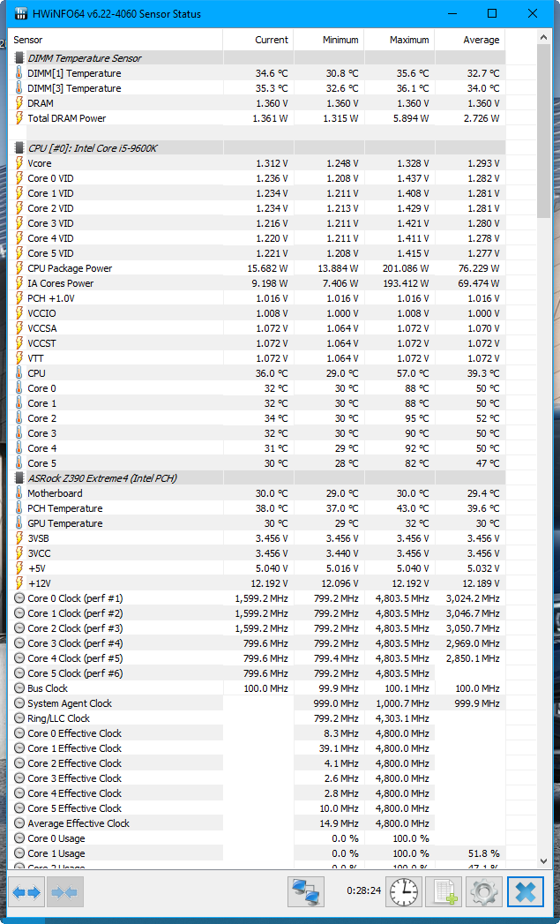Click the HWiNFO64 title bar app icon
The width and height of the screenshot is (560, 924).
pyautogui.click(x=20, y=13)
